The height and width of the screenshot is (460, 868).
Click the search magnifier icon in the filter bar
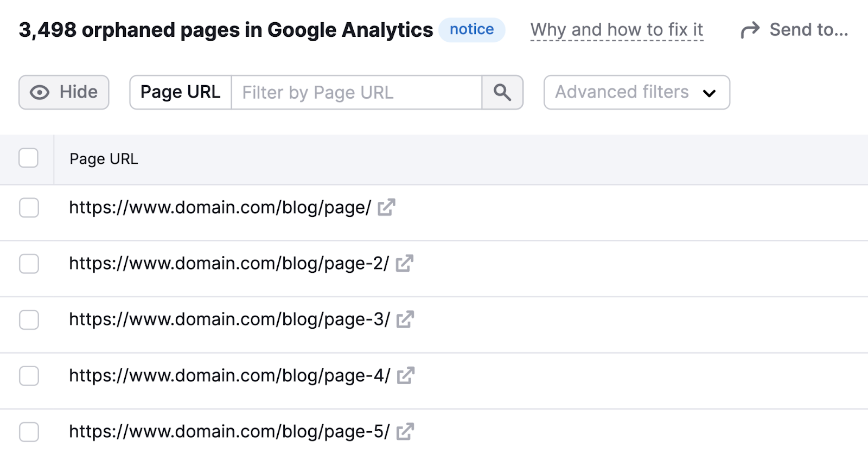coord(502,92)
